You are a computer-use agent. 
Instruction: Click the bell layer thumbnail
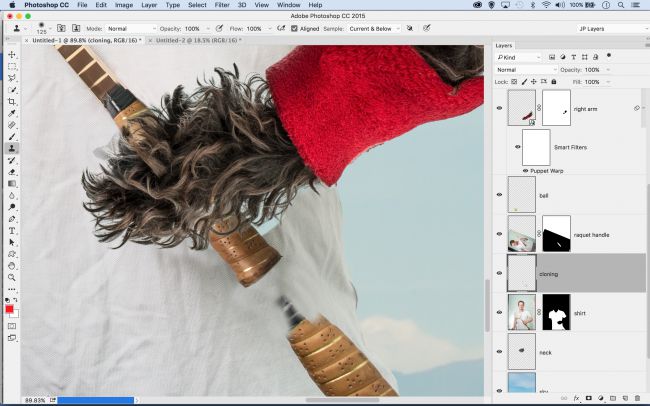pyautogui.click(x=522, y=194)
